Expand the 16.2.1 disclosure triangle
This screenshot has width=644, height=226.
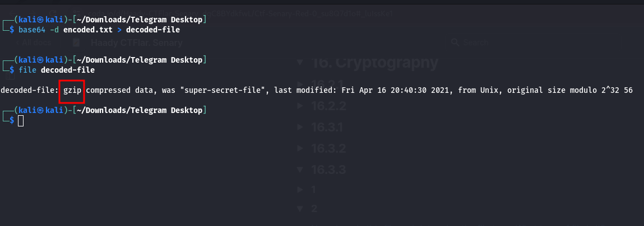click(300, 84)
